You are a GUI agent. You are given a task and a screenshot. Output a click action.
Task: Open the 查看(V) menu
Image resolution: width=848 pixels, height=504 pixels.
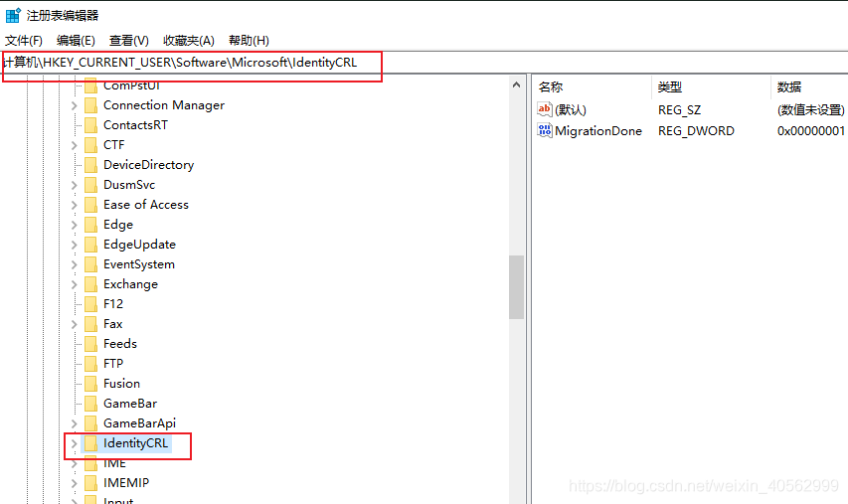pyautogui.click(x=128, y=41)
